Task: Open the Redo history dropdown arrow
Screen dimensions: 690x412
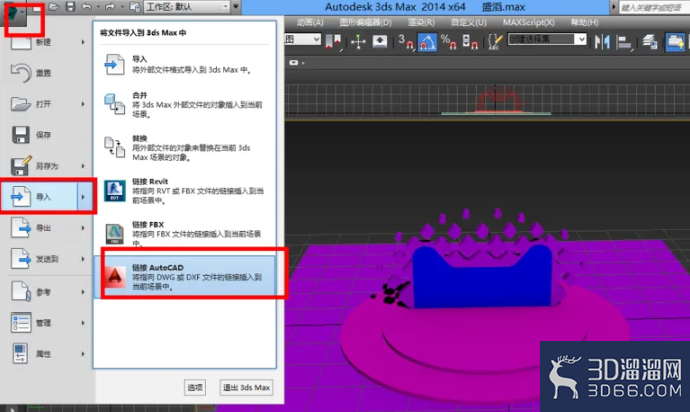Action: [x=121, y=7]
